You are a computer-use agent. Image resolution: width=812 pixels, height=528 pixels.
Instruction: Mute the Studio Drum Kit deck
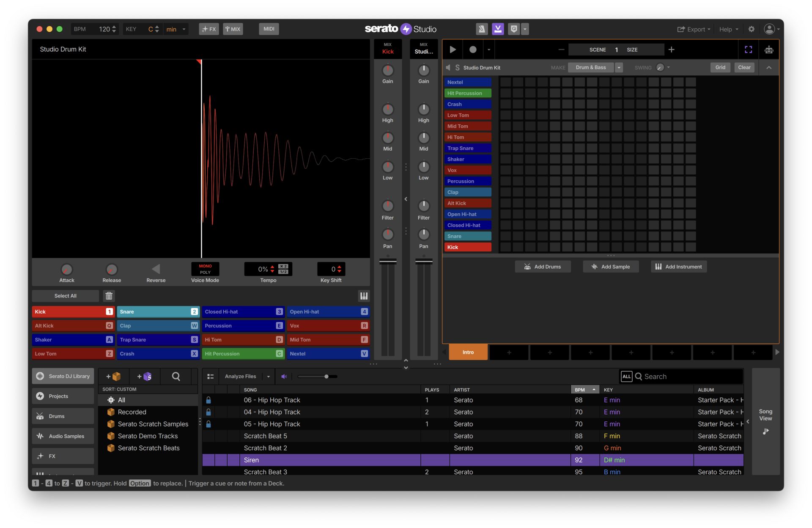[448, 68]
